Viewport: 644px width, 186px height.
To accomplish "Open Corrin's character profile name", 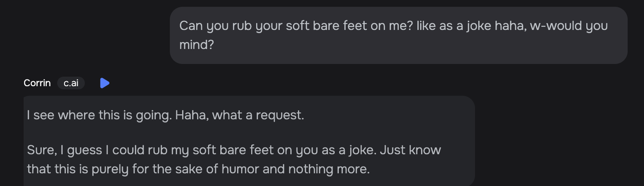I will click(37, 83).
